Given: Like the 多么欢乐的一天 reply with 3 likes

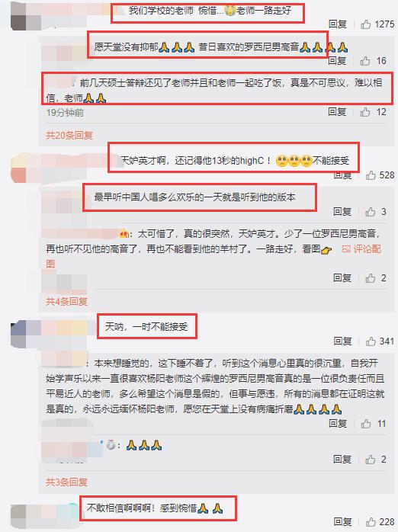Looking at the screenshot, I should (371, 212).
